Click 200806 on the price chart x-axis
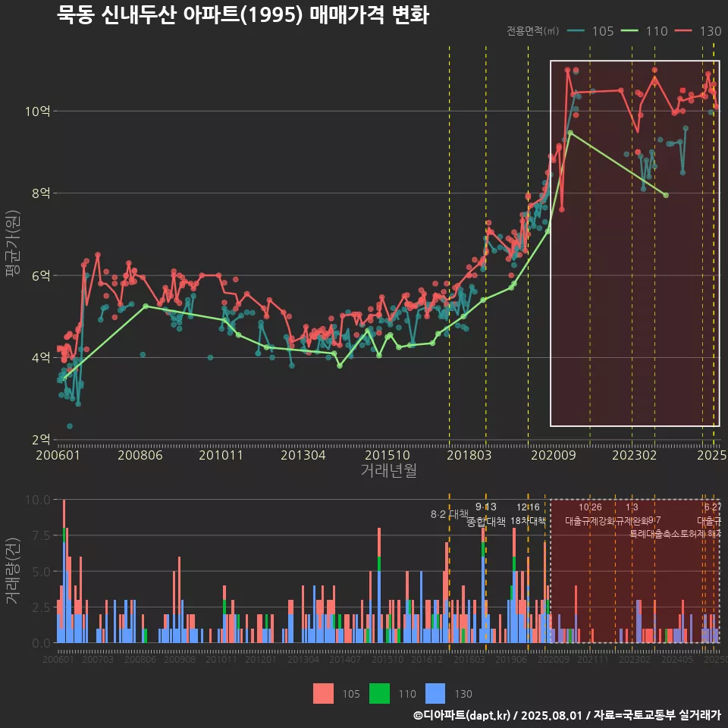 tap(140, 455)
